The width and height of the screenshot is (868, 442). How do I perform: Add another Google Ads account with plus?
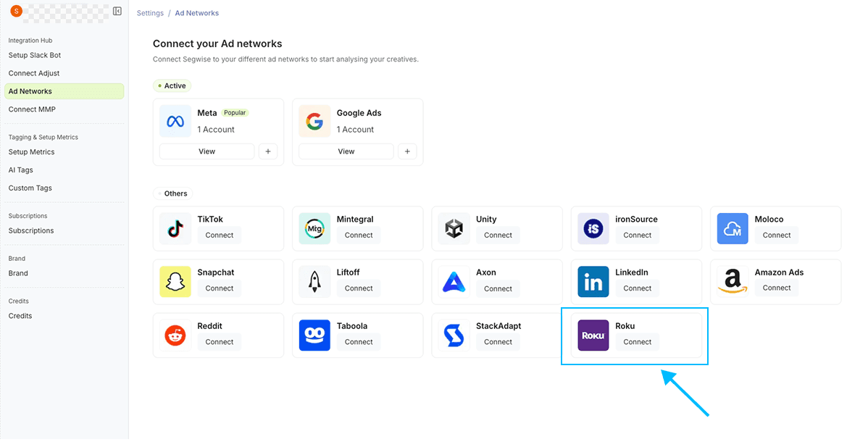click(x=407, y=151)
